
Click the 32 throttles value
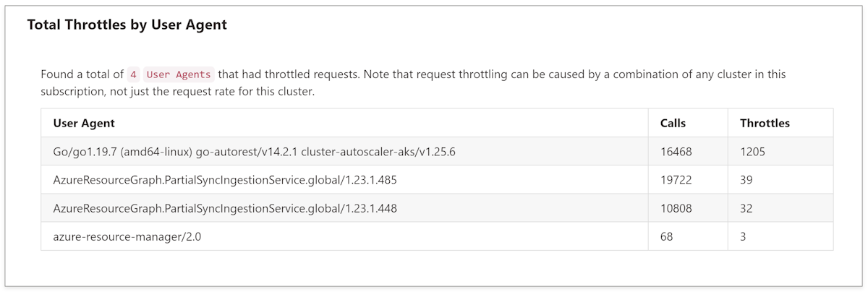pyautogui.click(x=746, y=208)
